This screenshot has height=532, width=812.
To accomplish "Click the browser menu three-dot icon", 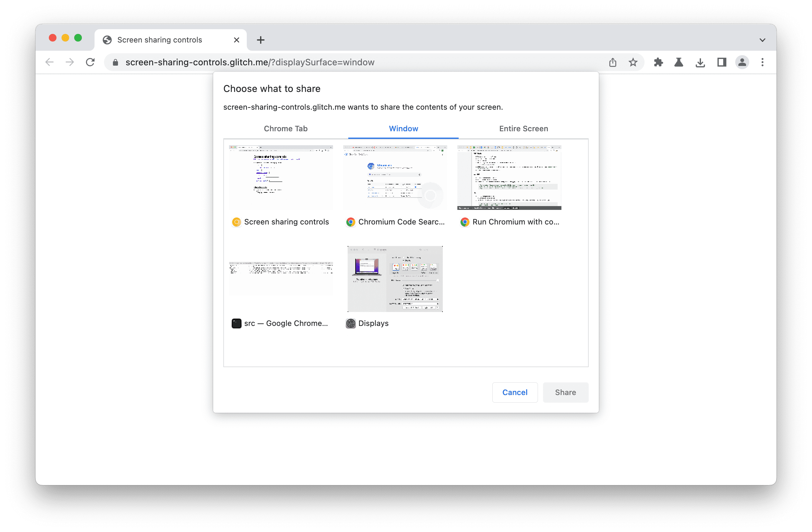I will pyautogui.click(x=763, y=62).
